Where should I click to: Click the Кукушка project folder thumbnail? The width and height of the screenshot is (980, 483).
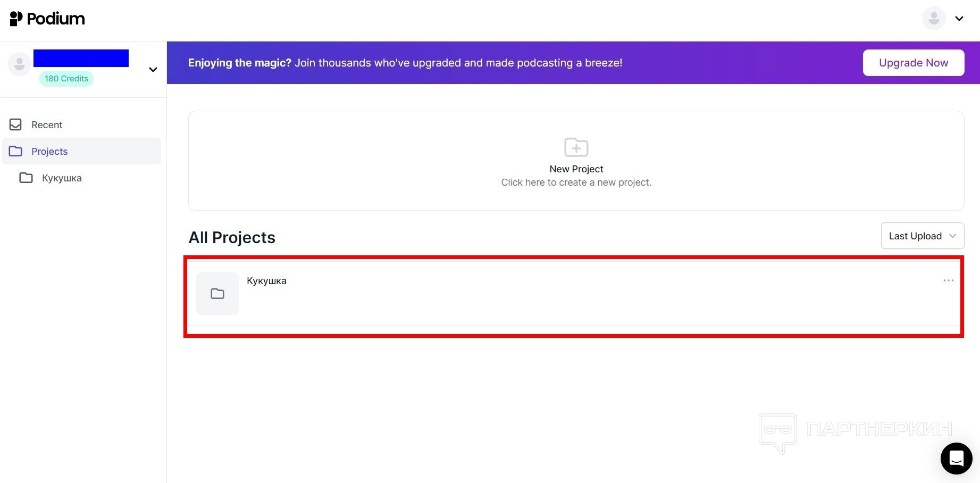(217, 294)
